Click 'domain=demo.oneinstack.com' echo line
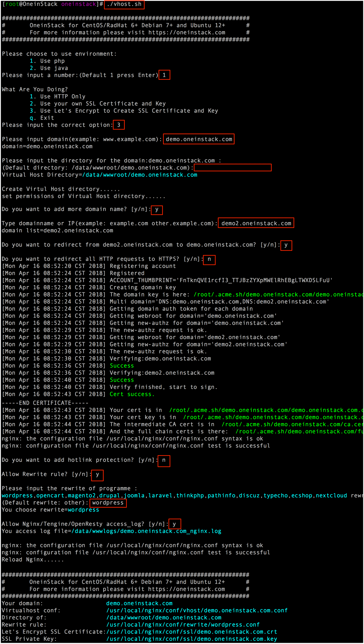364x644 pixels. (47, 146)
